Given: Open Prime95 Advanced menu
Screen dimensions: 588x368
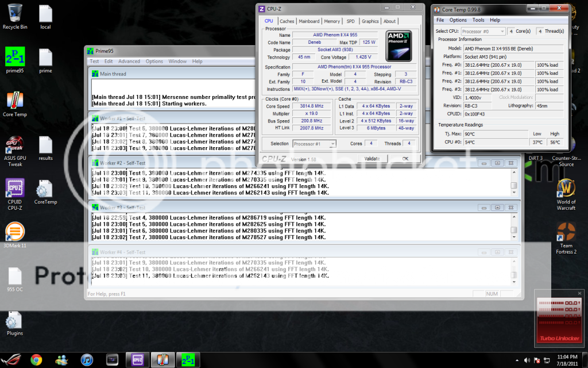Looking at the screenshot, I should click(x=129, y=61).
